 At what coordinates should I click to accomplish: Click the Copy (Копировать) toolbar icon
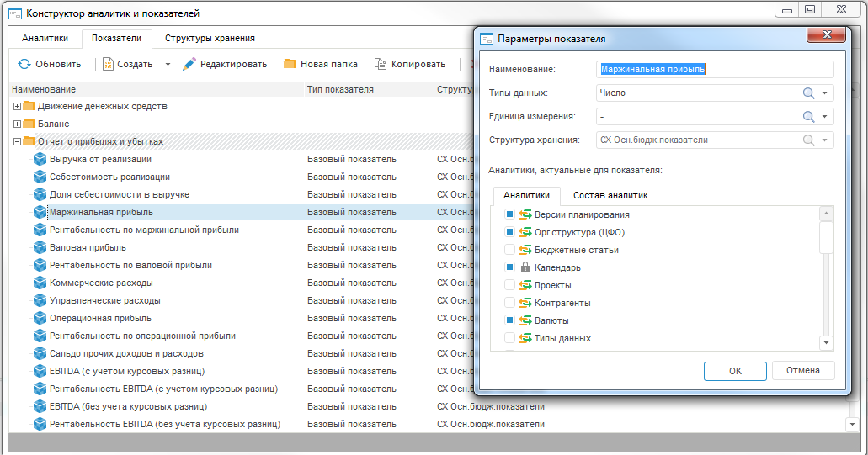(x=381, y=64)
